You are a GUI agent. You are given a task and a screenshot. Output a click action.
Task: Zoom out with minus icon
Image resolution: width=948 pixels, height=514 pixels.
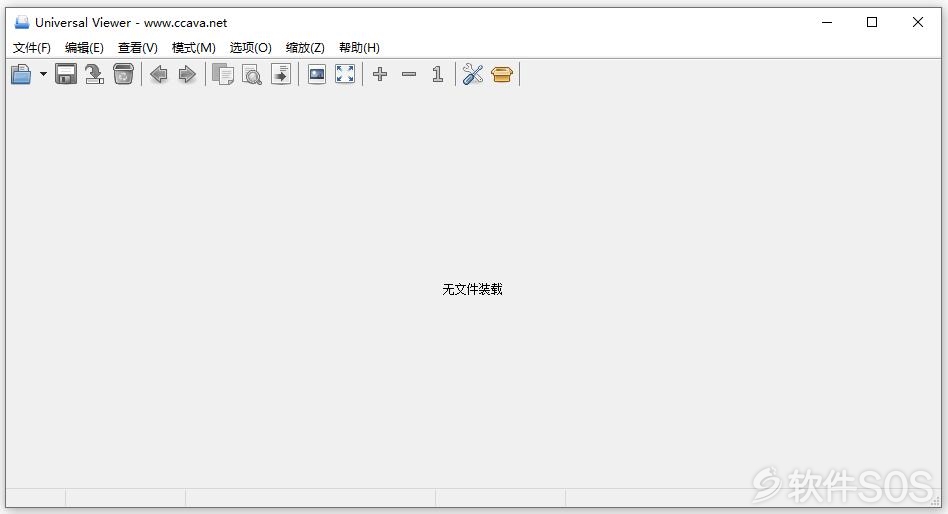409,74
